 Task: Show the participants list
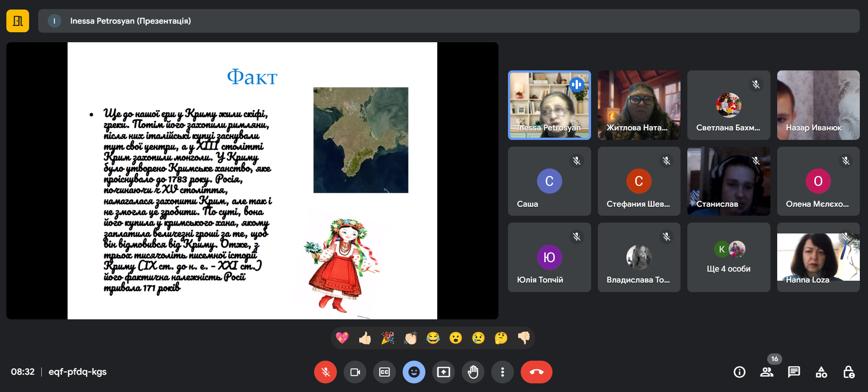pos(767,372)
